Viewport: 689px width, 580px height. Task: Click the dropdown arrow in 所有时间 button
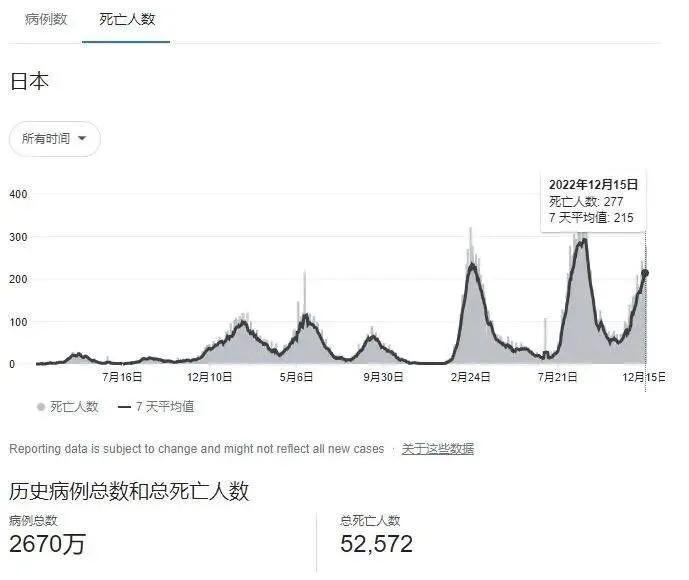click(82, 139)
